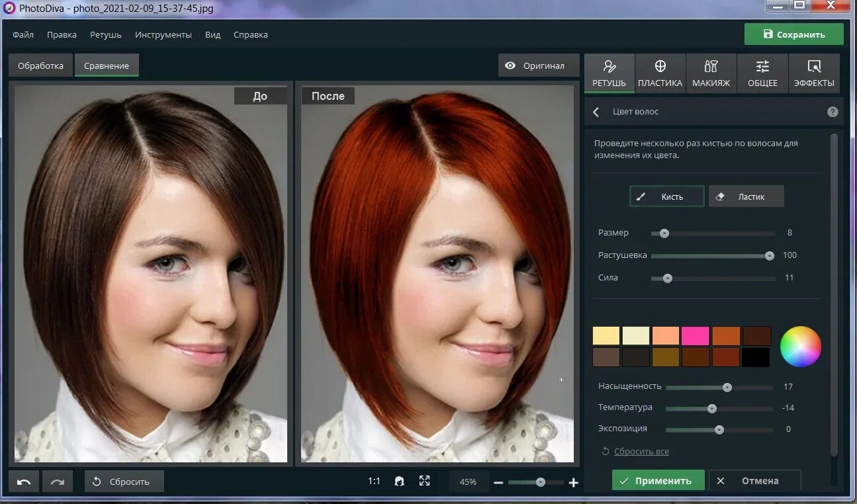The height and width of the screenshot is (504, 857).
Task: Toggle the Оригинал eye preview
Action: (x=535, y=65)
